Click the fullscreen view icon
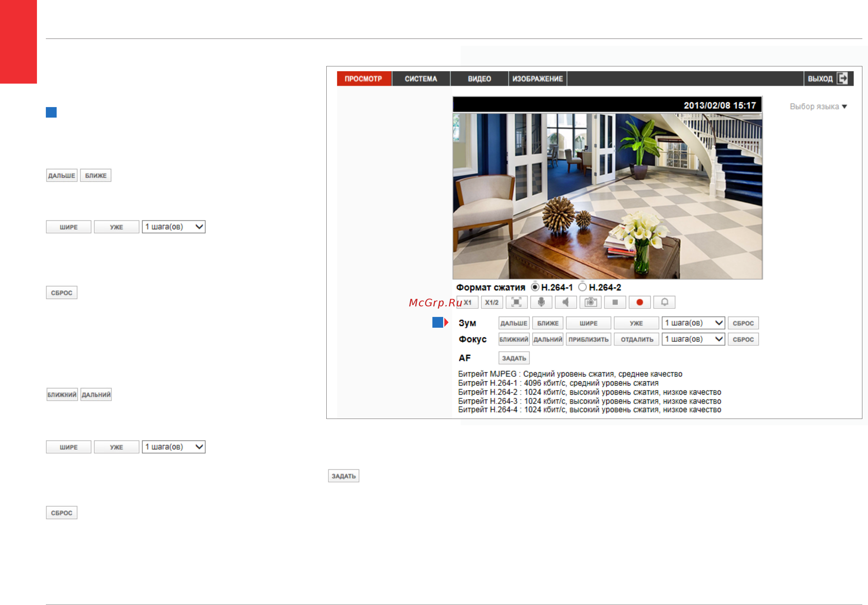The width and height of the screenshot is (868, 605). [517, 302]
